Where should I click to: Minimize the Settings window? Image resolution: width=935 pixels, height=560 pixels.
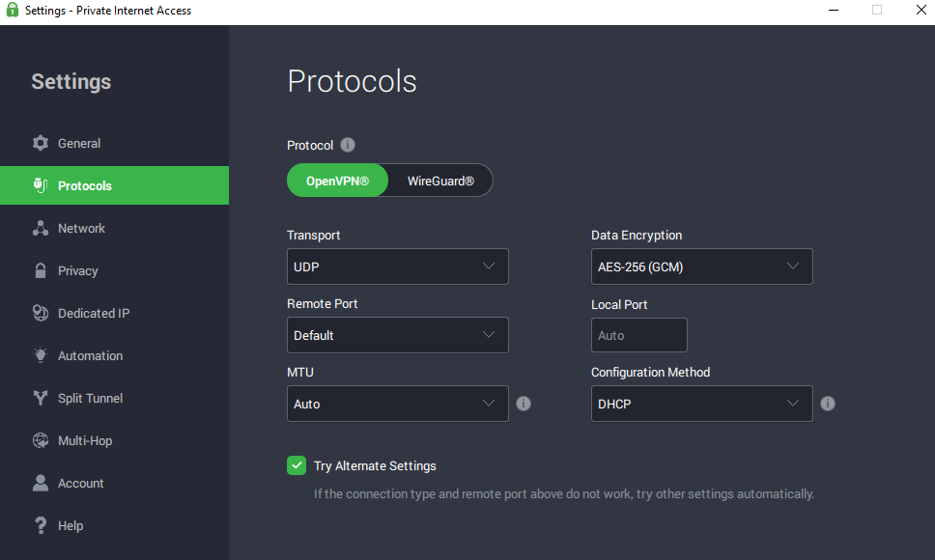point(834,10)
